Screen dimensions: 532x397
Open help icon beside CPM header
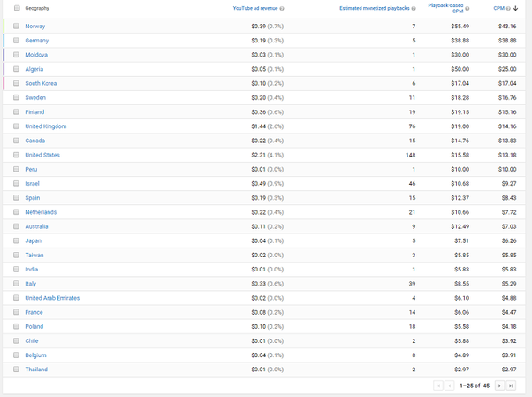(x=508, y=9)
